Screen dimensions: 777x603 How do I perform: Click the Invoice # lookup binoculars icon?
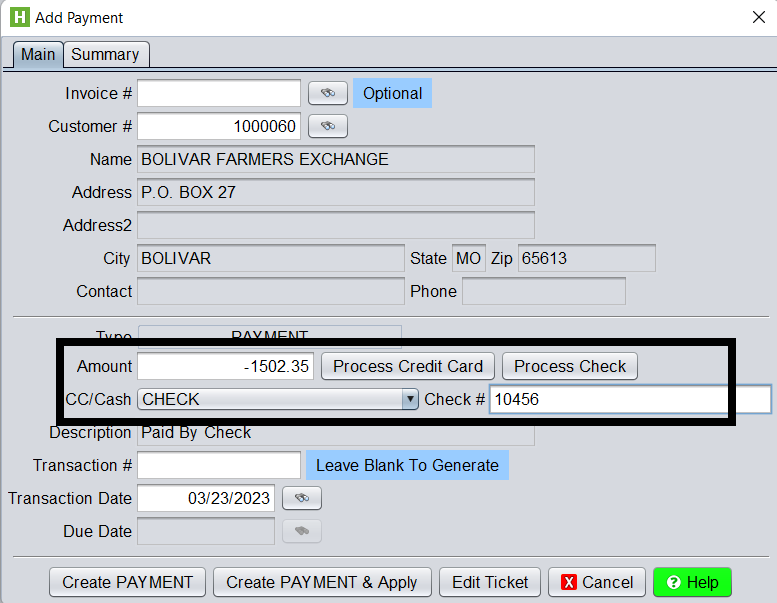[x=327, y=93]
